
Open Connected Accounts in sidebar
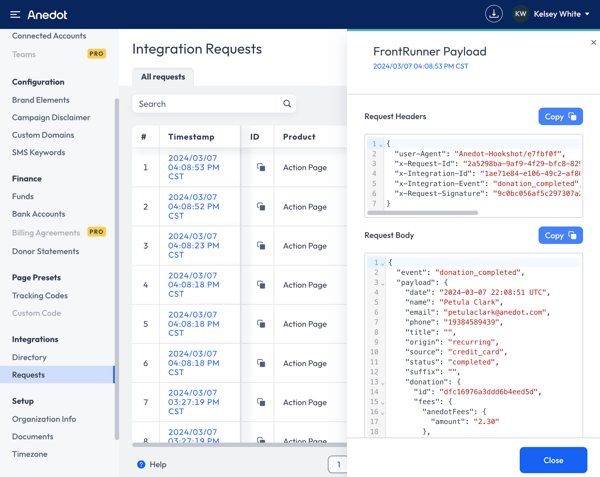coord(49,36)
